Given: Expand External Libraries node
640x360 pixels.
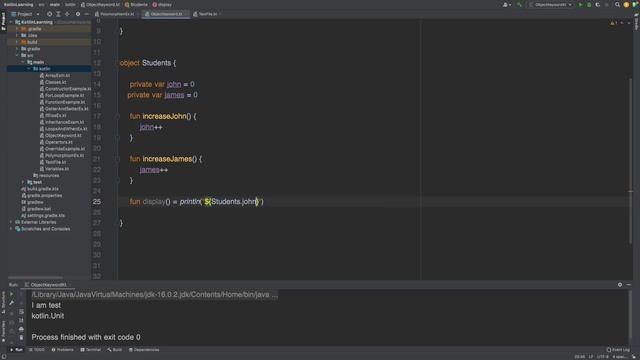Looking at the screenshot, I should tap(11, 222).
